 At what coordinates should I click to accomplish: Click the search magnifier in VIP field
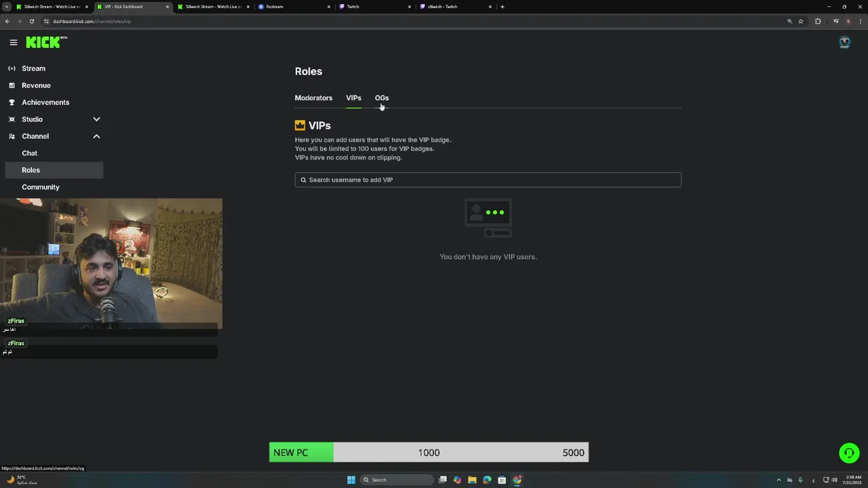tap(303, 180)
